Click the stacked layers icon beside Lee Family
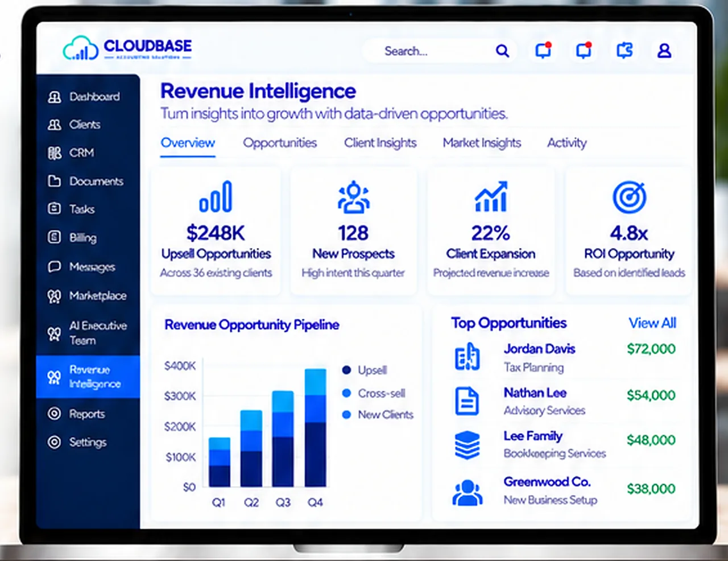Viewport: 728px width, 561px height. pyautogui.click(x=468, y=445)
